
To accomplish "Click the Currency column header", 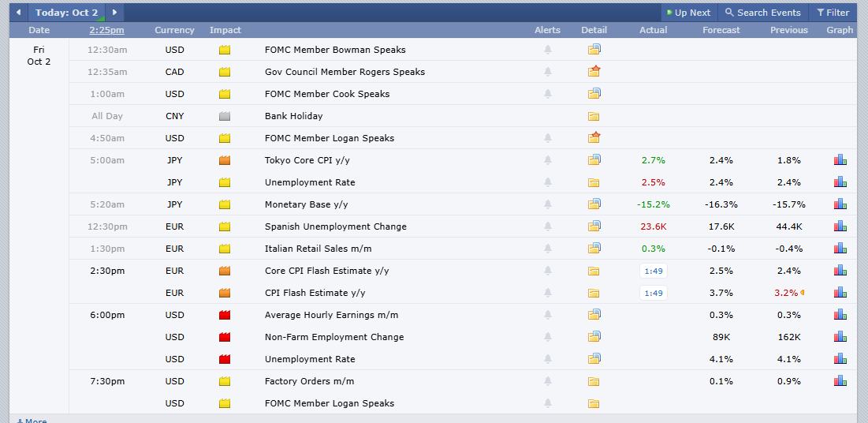I will click(174, 30).
